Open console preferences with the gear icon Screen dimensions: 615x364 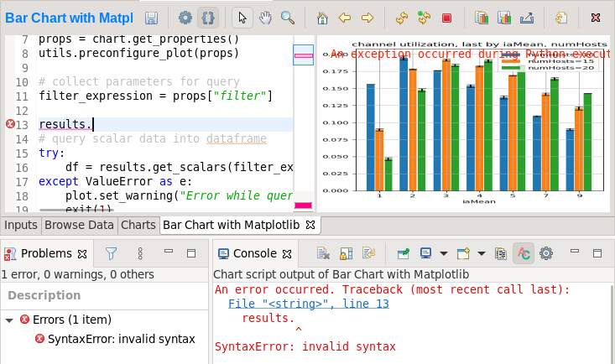[546, 253]
